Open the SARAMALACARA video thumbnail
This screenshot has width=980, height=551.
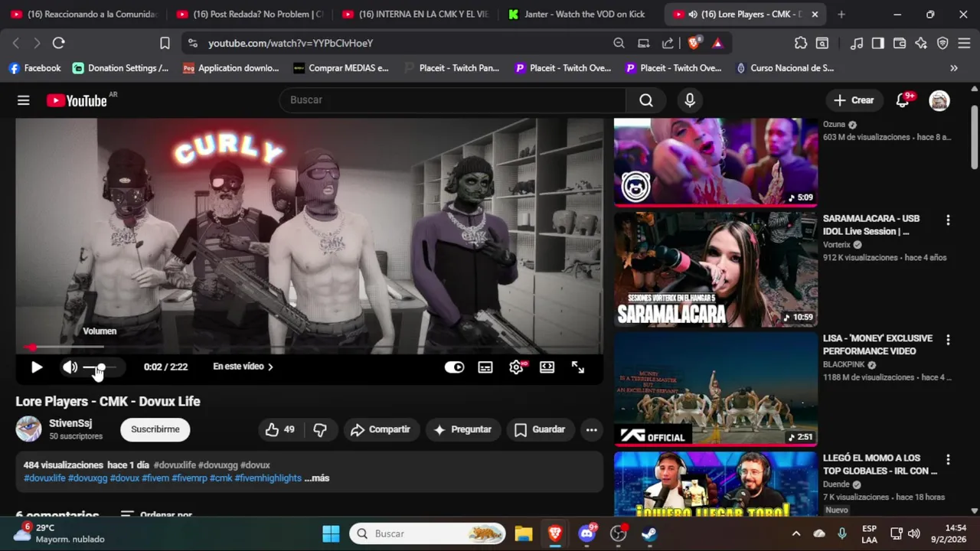pyautogui.click(x=716, y=270)
